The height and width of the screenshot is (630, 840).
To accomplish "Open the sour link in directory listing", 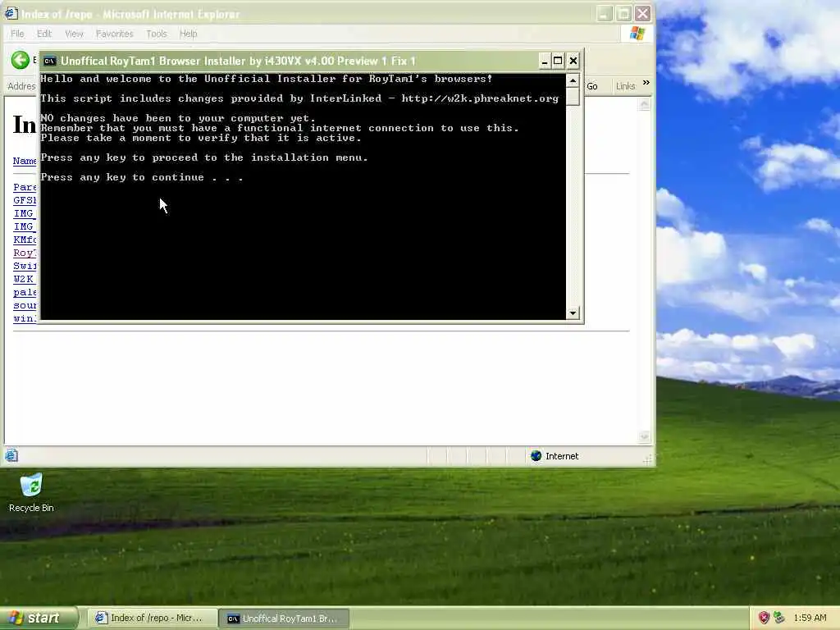I will coord(25,305).
